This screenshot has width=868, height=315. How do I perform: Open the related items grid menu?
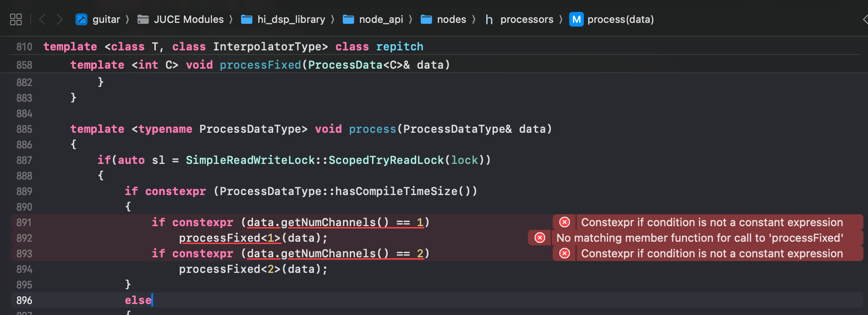16,19
